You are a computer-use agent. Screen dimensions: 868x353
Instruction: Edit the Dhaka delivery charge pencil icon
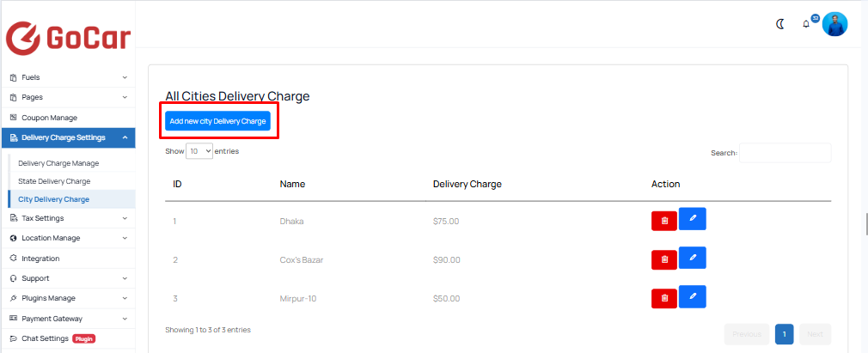coord(693,218)
